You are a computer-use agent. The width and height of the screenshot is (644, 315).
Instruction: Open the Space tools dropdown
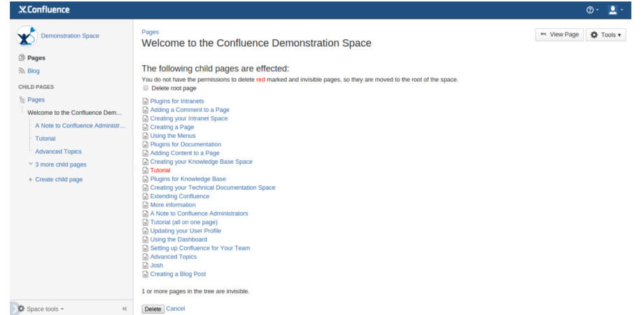pyautogui.click(x=41, y=309)
